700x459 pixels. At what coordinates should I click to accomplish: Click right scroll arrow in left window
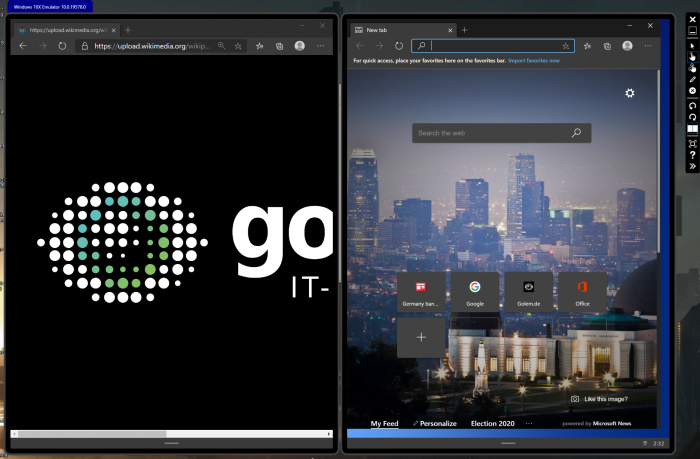coord(329,434)
